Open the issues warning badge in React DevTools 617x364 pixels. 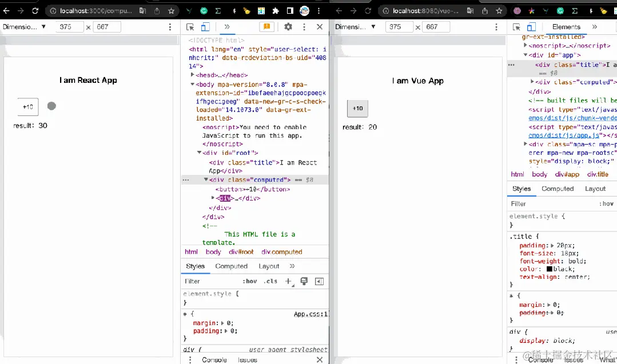coord(267,27)
